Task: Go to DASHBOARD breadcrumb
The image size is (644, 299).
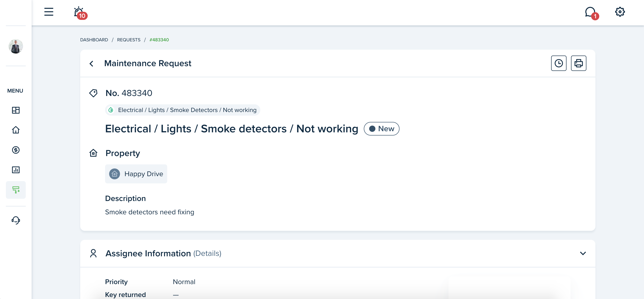Action: pyautogui.click(x=94, y=40)
